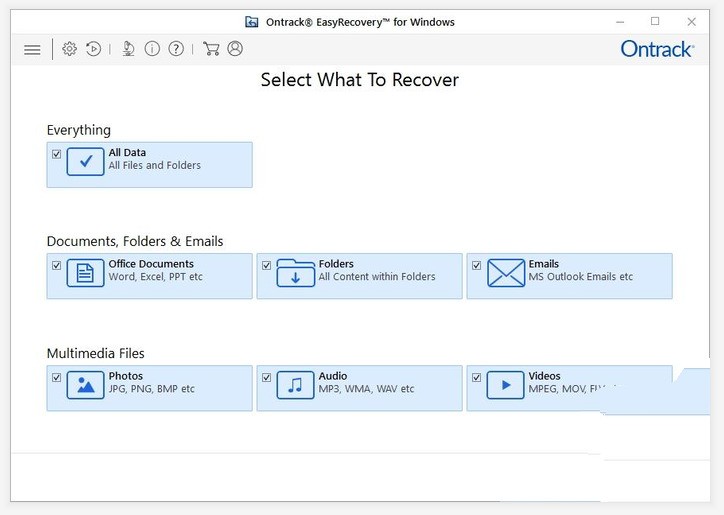Click the MS Outlook Emails etc text
The width and height of the screenshot is (724, 515).
581,277
